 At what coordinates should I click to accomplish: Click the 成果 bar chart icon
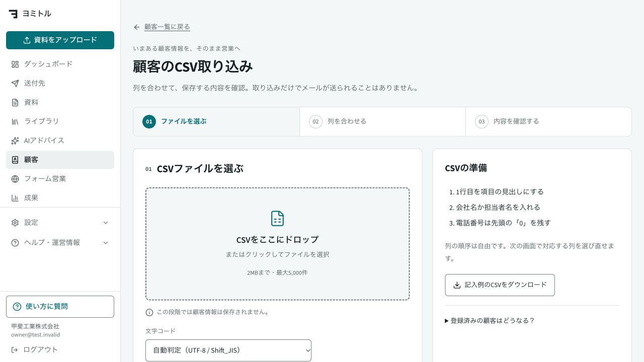click(x=15, y=198)
